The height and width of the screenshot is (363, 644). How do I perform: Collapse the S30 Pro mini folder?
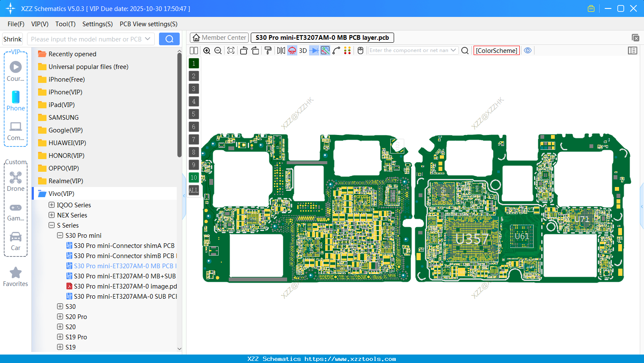coord(60,235)
